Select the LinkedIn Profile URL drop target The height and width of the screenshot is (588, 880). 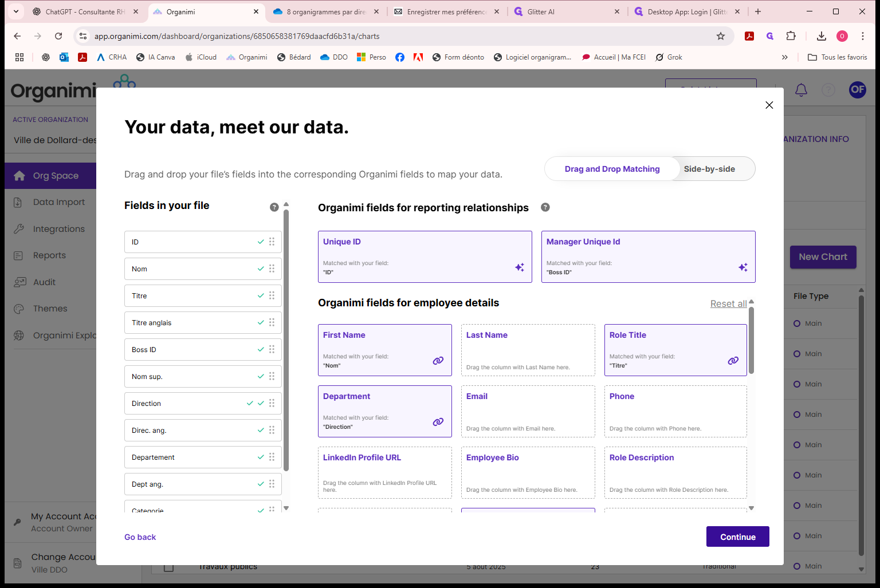click(x=385, y=472)
